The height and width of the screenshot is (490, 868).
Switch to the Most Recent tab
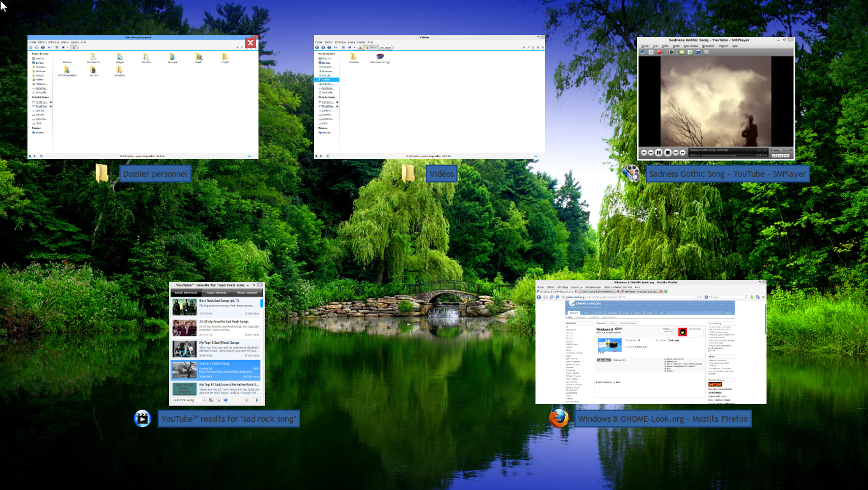216,292
